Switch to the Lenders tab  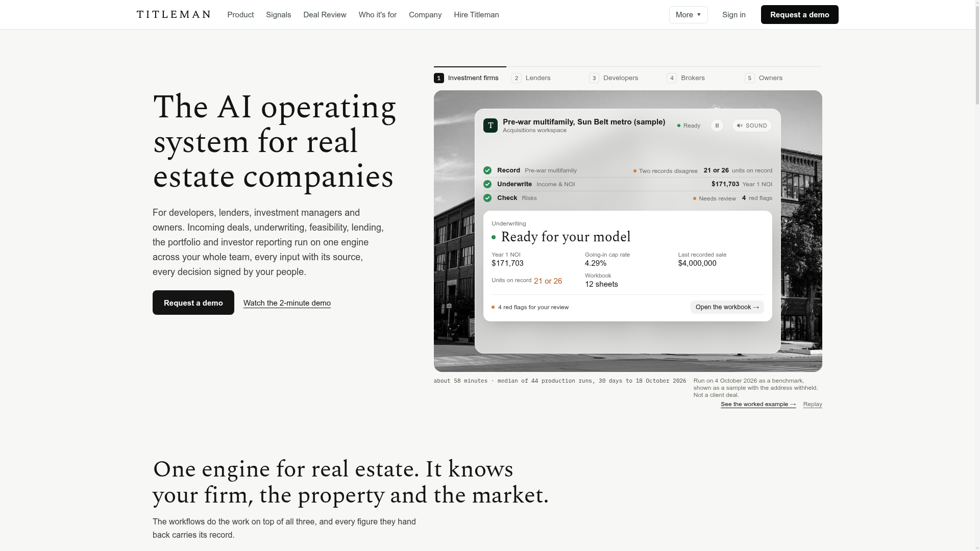(x=531, y=78)
